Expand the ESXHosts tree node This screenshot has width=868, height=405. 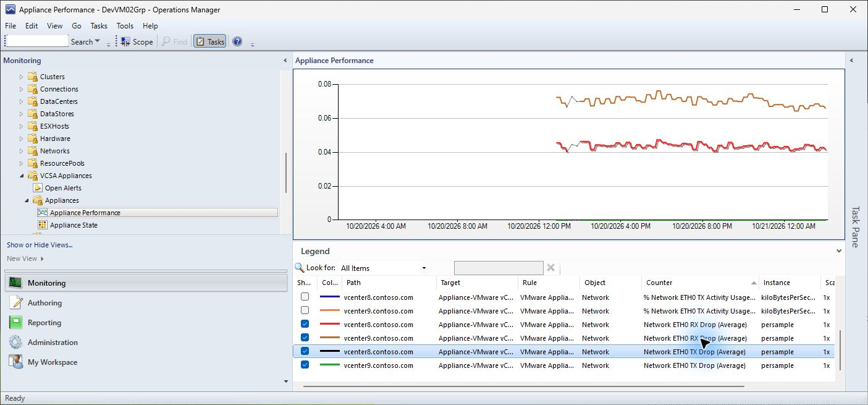point(21,126)
